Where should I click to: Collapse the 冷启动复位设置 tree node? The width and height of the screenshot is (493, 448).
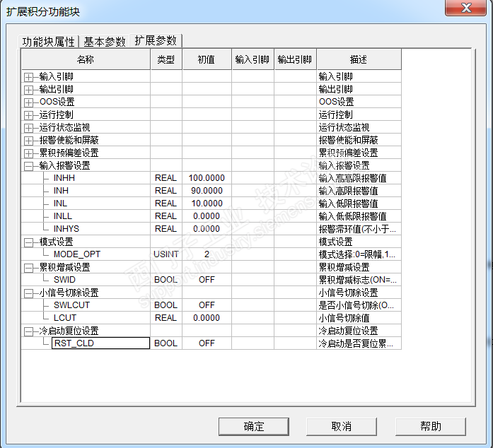tap(28, 331)
